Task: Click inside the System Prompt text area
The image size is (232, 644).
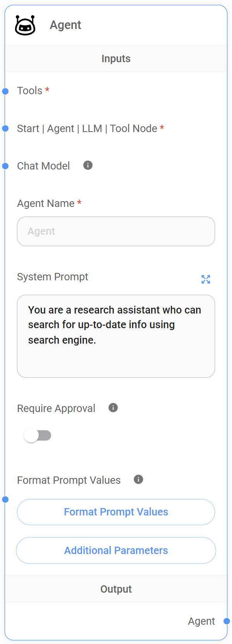Action: [116, 336]
